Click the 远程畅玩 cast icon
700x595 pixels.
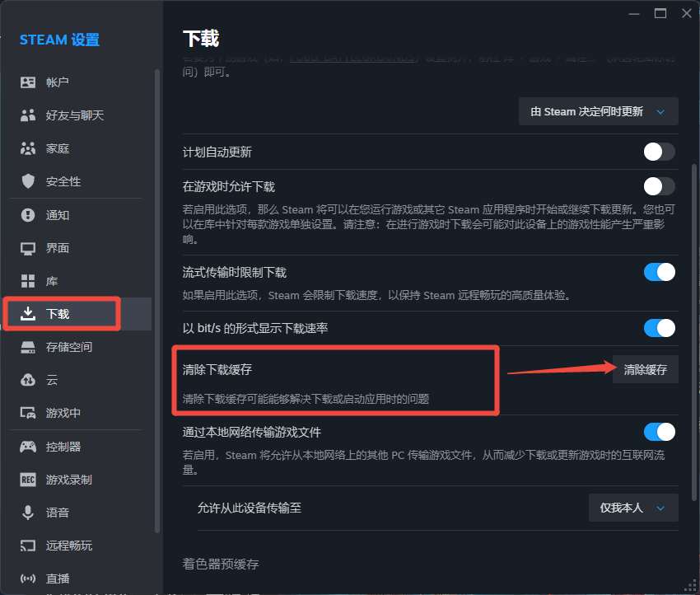[x=28, y=546]
